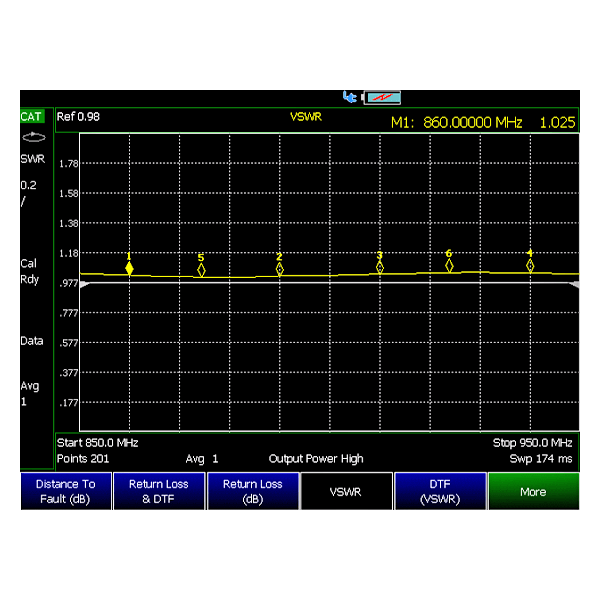600x600 pixels.
Task: Switch to the VSWR measurement softkey
Action: 346,492
